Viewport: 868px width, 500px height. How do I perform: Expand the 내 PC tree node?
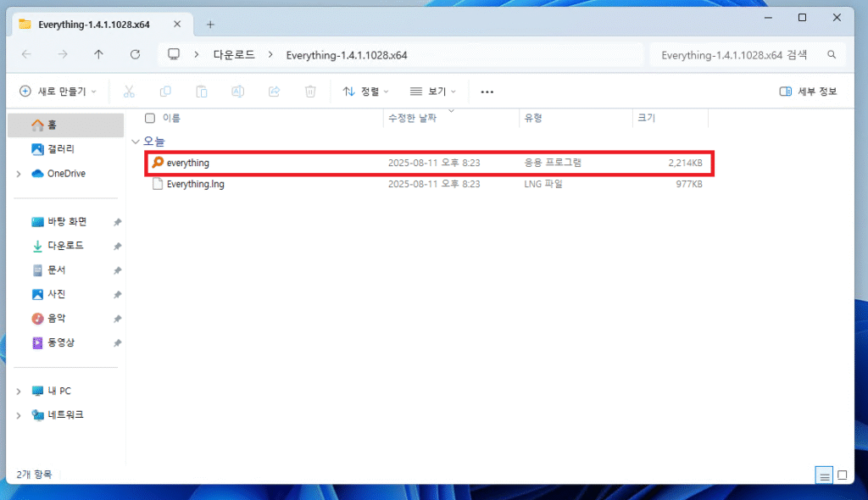pyautogui.click(x=19, y=392)
